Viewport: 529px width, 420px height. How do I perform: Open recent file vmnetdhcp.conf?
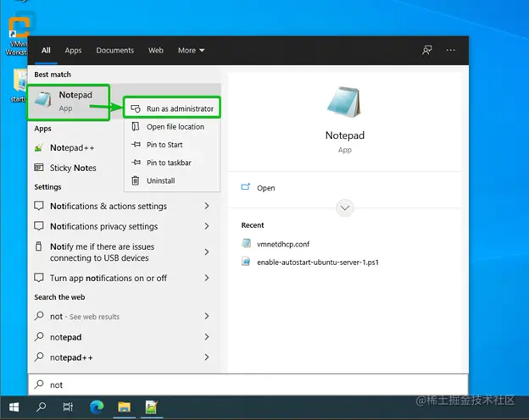[x=283, y=244]
